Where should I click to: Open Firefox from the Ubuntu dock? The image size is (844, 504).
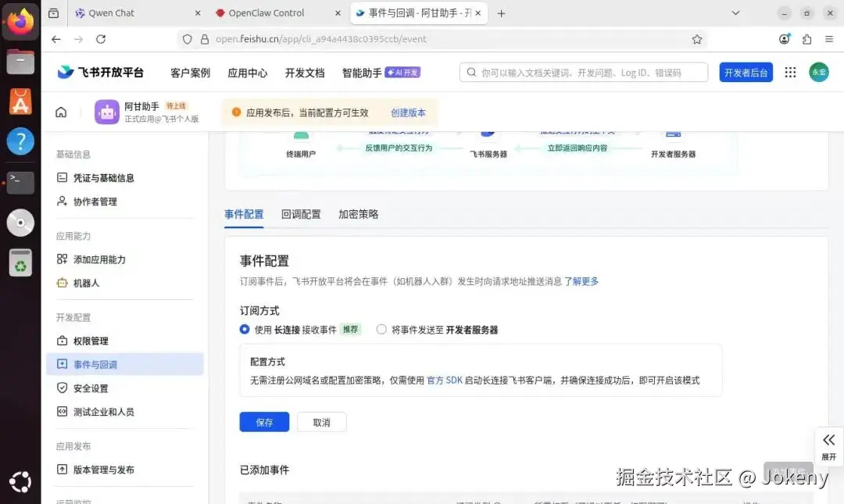pos(20,22)
